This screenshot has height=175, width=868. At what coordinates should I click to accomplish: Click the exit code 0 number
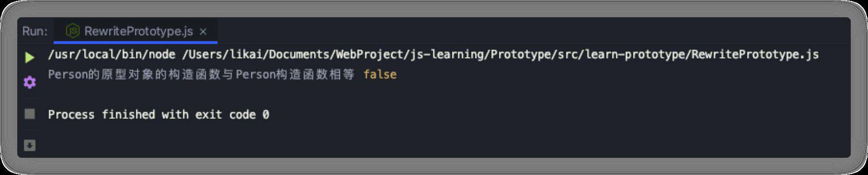266,114
